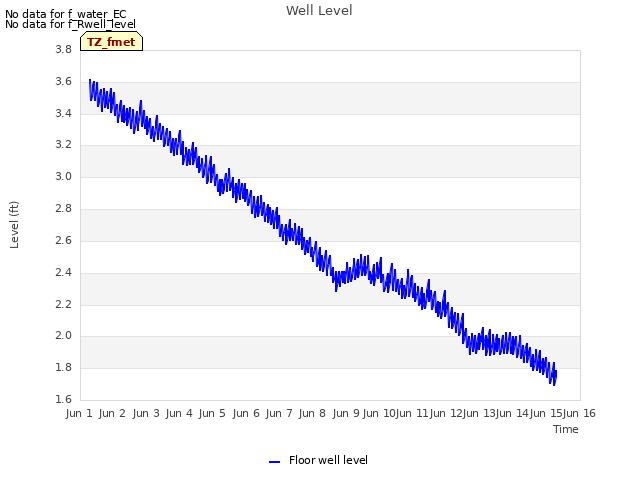Click the blue Floor well level legend swatch

[x=274, y=462]
